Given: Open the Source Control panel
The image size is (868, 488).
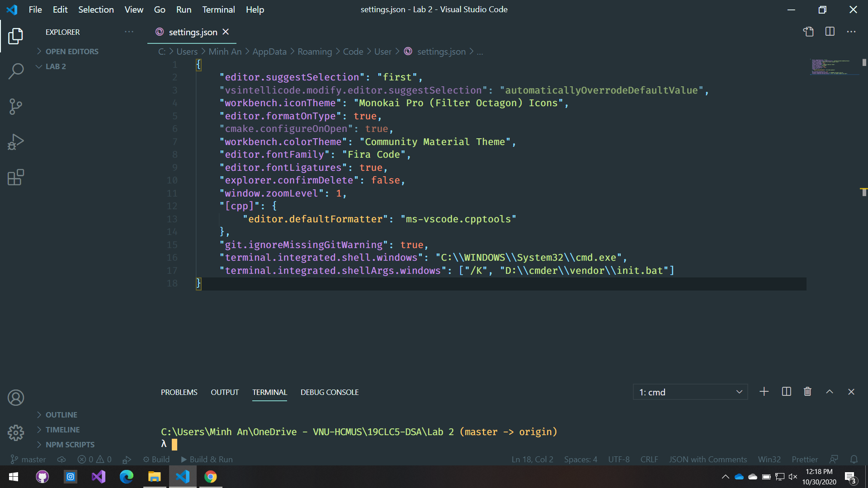Looking at the screenshot, I should pos(16,107).
